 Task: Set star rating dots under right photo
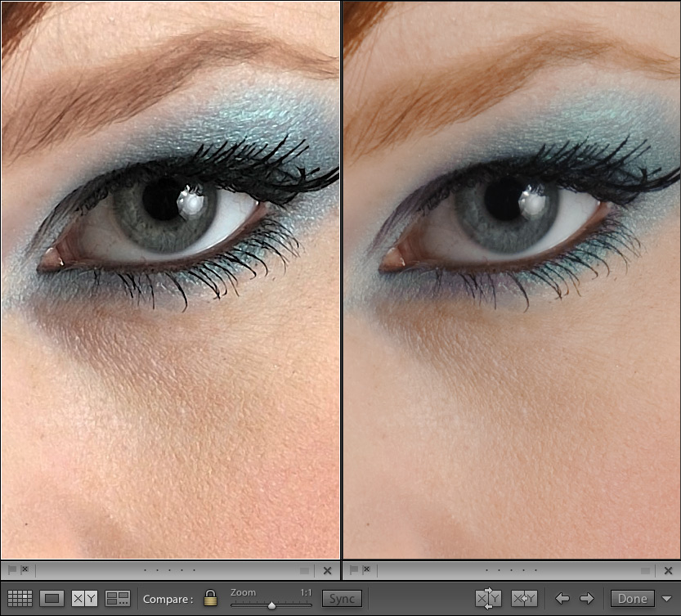(511, 570)
